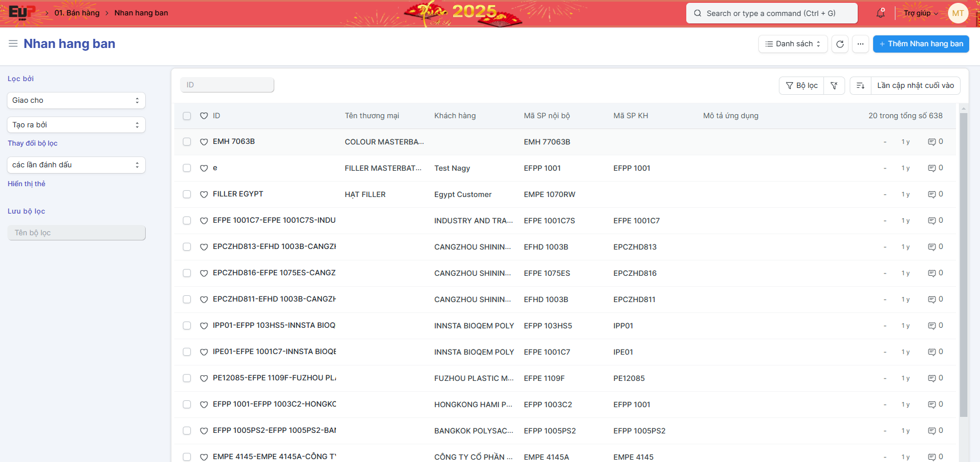
Task: Open the Trợ giúp help menu
Action: click(920, 13)
